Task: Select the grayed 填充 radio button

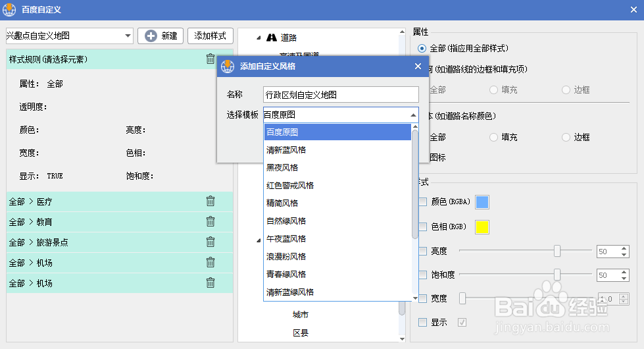Action: tap(493, 90)
